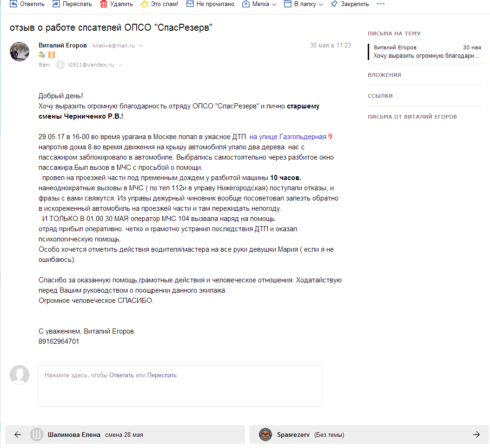
Task: Click Ответить link in quick reply box
Action: pos(121,375)
